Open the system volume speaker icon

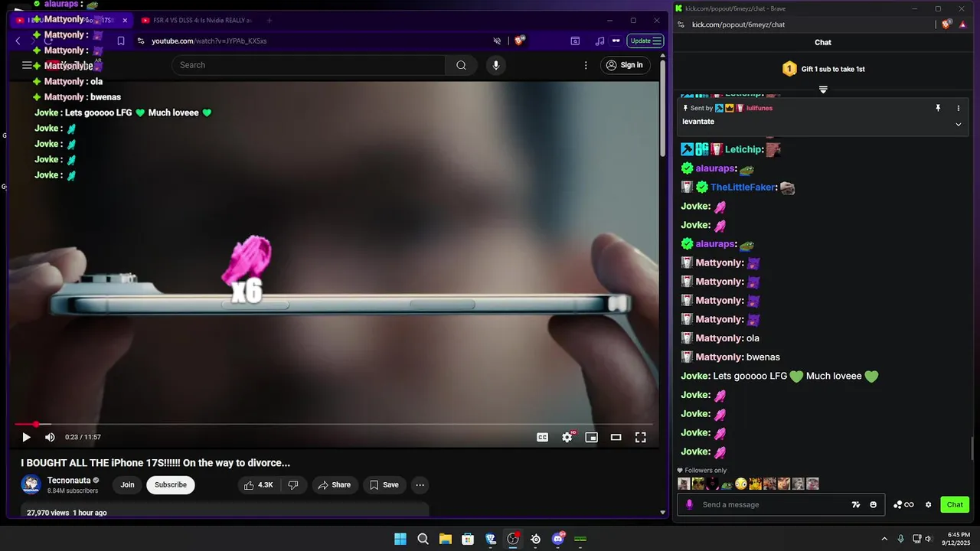tap(928, 539)
